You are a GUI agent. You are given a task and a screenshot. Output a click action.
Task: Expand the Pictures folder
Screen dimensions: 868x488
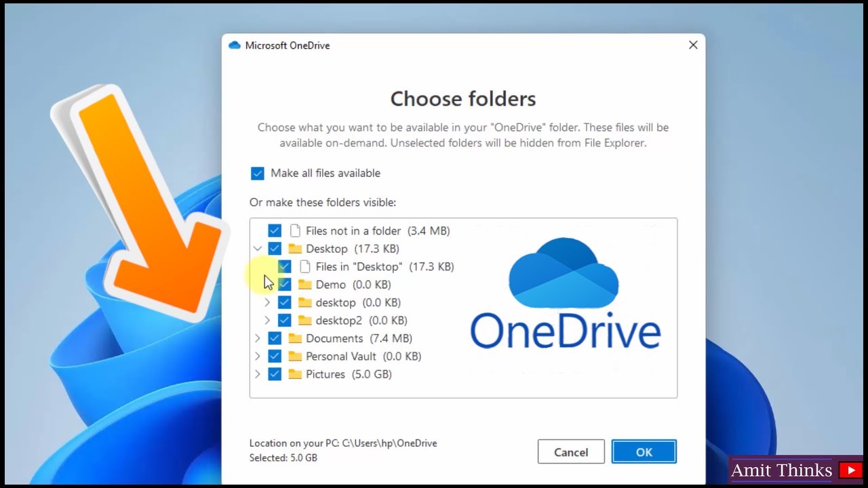pos(257,374)
